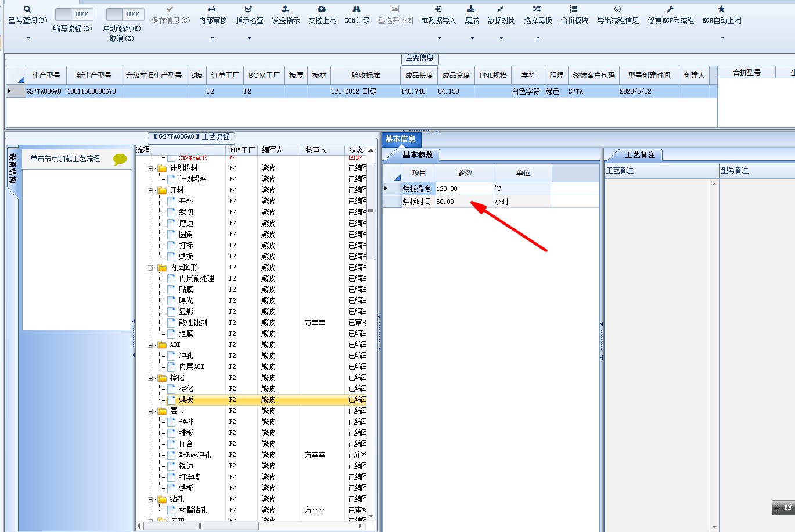Screen dimensions: 795x532
Task: Sort by 生产型号 column header
Action: pos(46,76)
